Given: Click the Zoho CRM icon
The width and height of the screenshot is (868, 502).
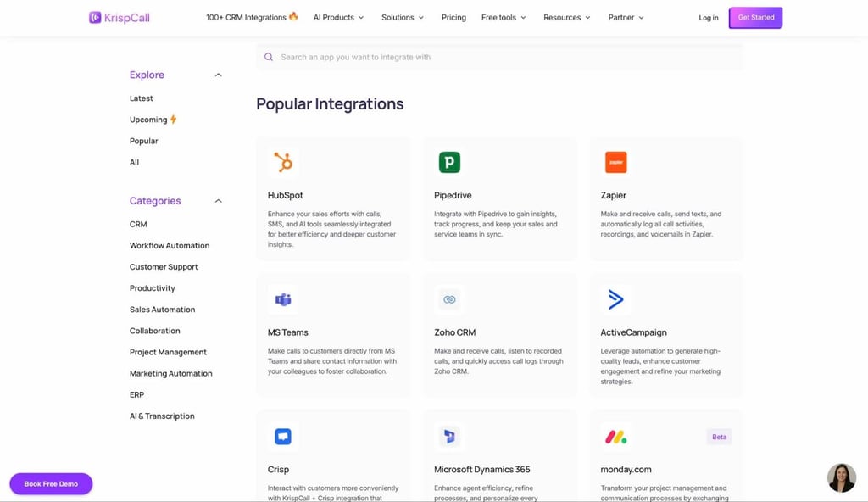Looking at the screenshot, I should [449, 300].
